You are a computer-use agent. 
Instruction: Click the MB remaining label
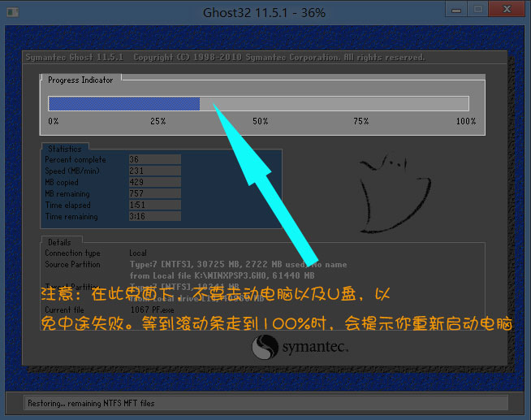[x=67, y=193]
